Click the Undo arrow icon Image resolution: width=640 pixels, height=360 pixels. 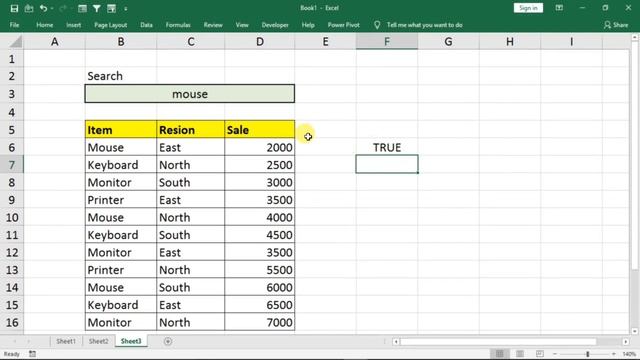(x=43, y=8)
